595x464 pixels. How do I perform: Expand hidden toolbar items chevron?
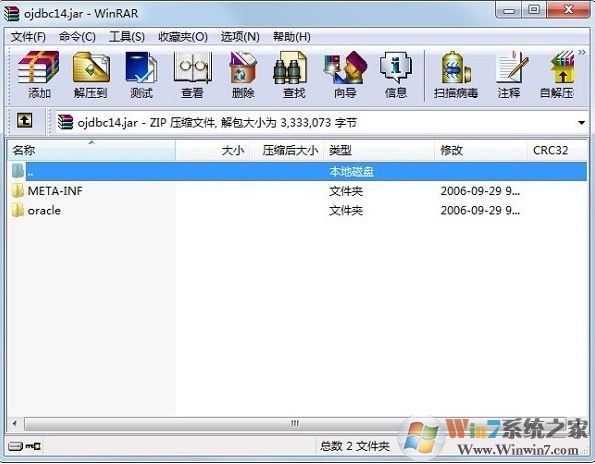coord(582,52)
